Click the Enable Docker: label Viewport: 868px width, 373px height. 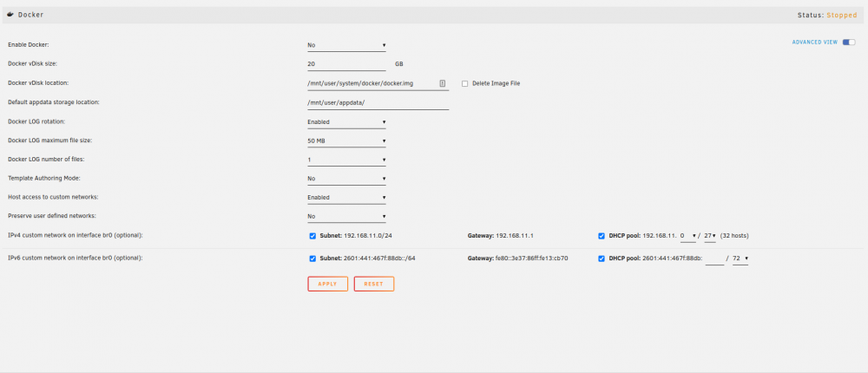(29, 45)
